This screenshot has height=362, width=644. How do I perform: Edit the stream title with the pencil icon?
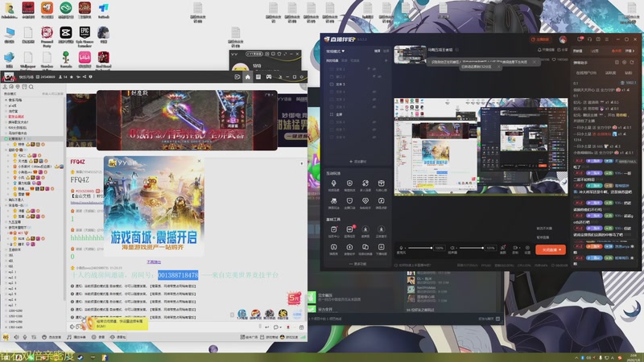tap(457, 50)
